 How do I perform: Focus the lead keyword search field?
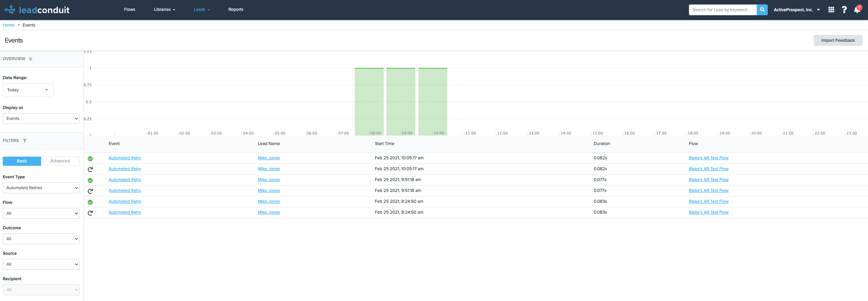click(722, 10)
